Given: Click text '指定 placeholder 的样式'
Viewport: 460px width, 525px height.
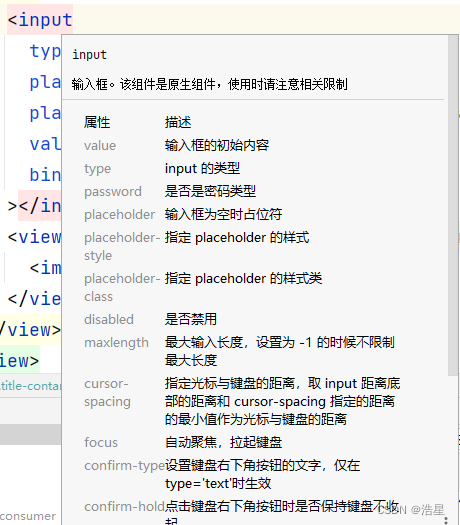Looking at the screenshot, I should click(x=237, y=237).
